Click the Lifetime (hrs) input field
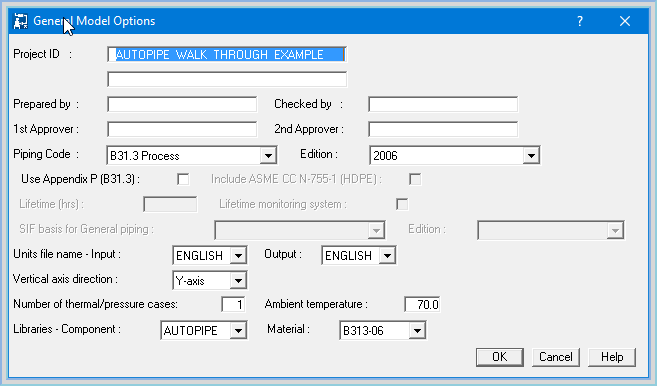 tap(170, 205)
